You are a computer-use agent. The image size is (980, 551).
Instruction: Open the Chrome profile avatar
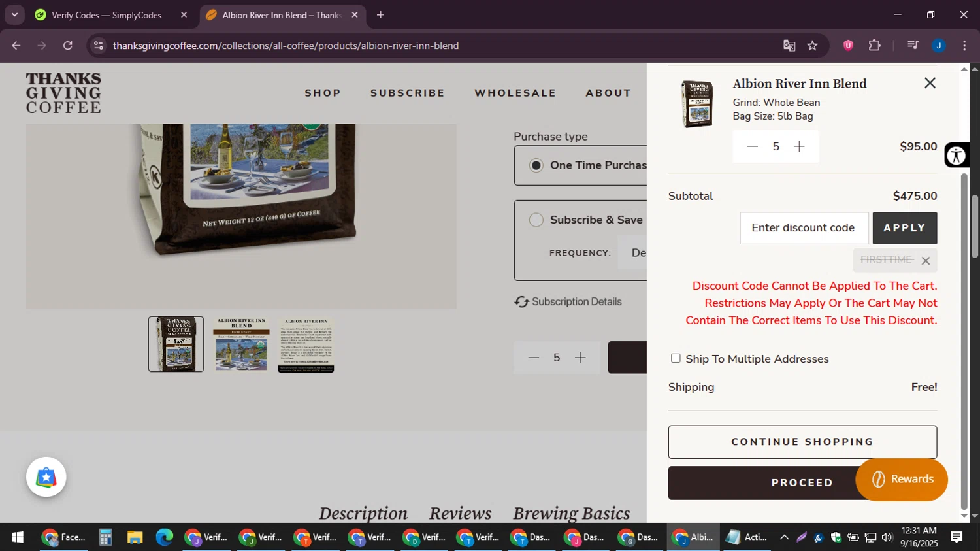[939, 46]
